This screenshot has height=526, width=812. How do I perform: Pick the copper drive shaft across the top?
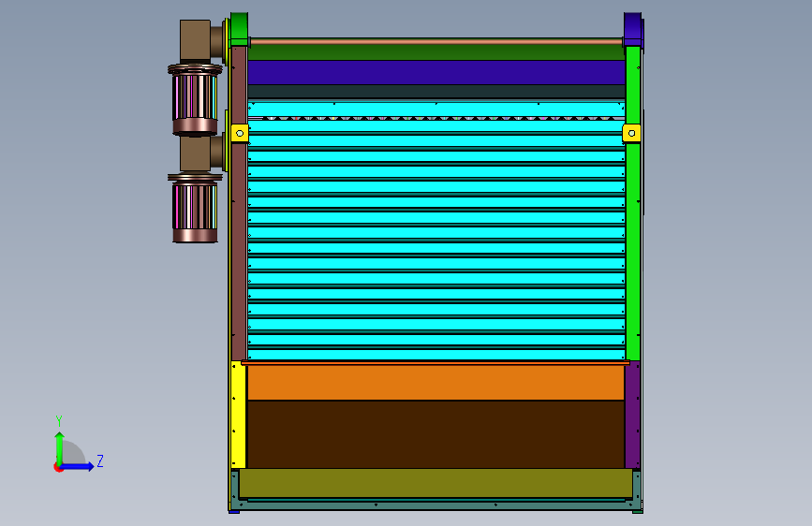(436, 41)
